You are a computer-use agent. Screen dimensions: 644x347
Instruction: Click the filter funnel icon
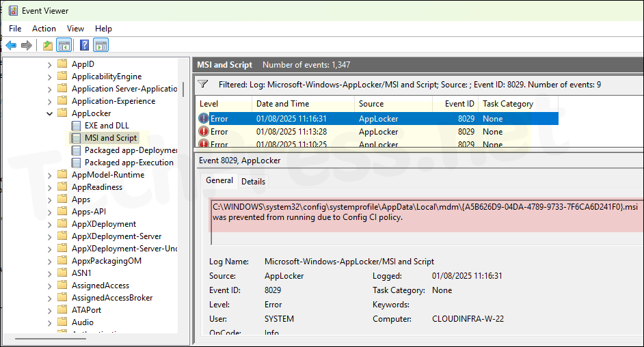203,84
